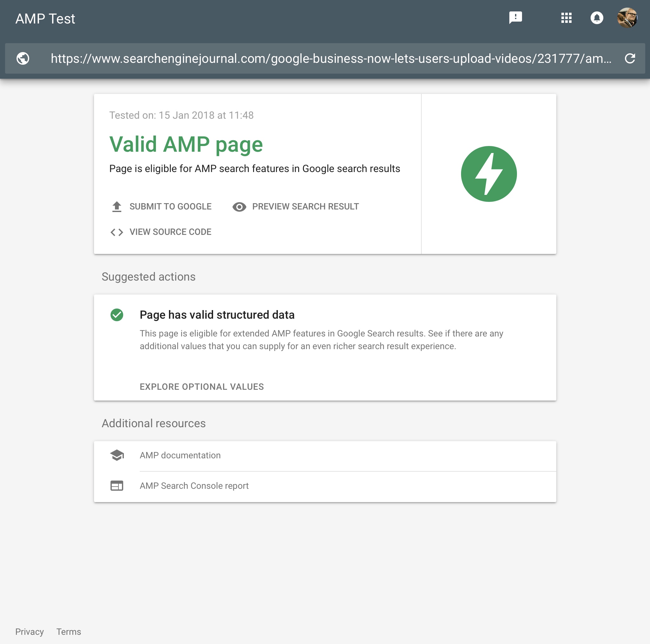Click 'Page has valid structured data' heading
650x644 pixels.
tap(217, 315)
